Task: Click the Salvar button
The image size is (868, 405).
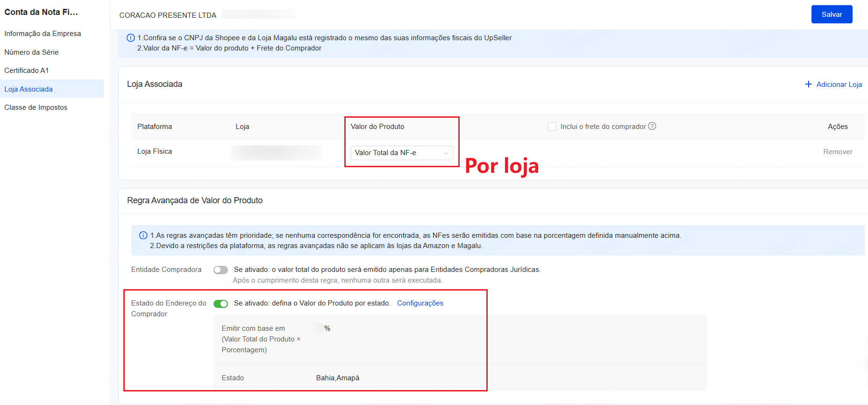Action: coord(832,14)
